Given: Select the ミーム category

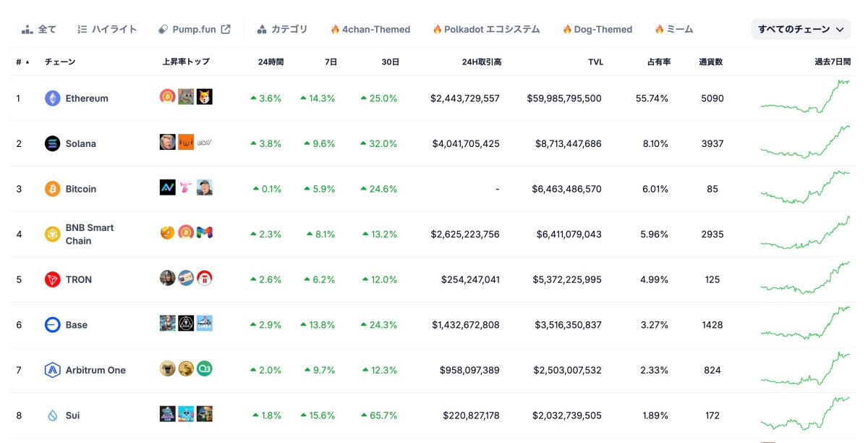Looking at the screenshot, I should tap(674, 30).
